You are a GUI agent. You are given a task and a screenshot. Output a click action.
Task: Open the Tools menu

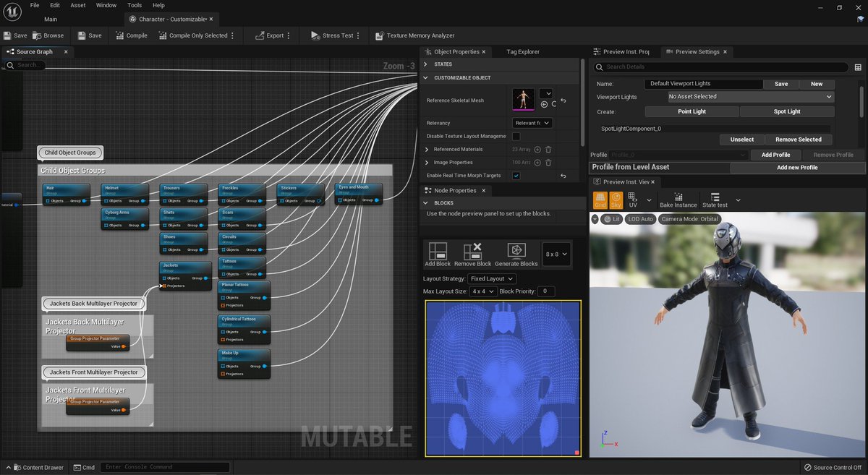135,5
